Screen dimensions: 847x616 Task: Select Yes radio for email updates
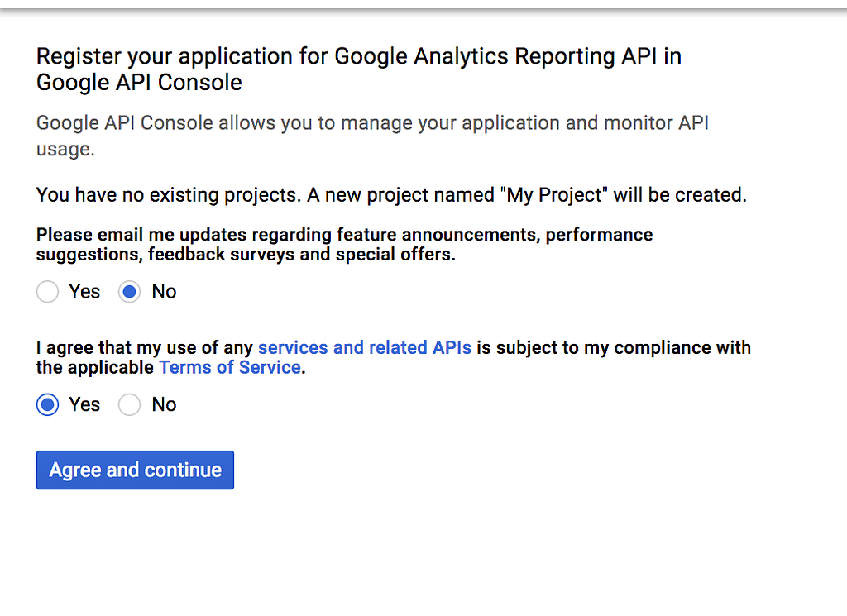coord(48,292)
